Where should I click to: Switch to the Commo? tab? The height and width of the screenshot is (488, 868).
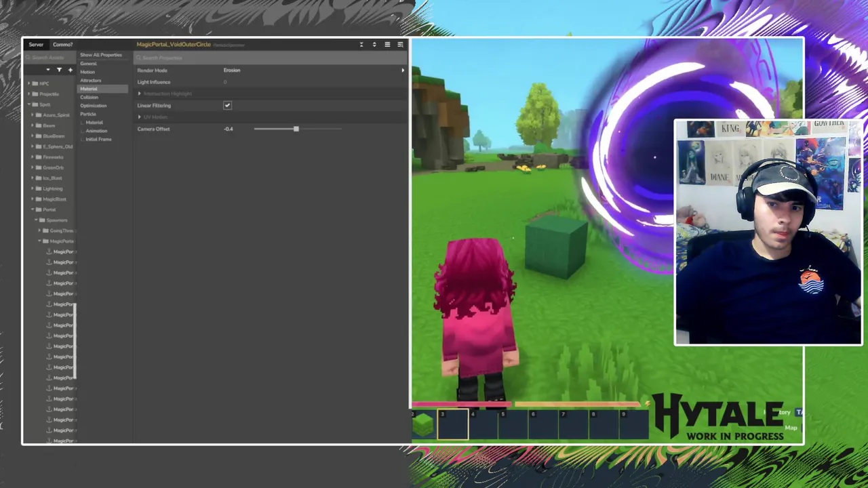[x=62, y=45]
